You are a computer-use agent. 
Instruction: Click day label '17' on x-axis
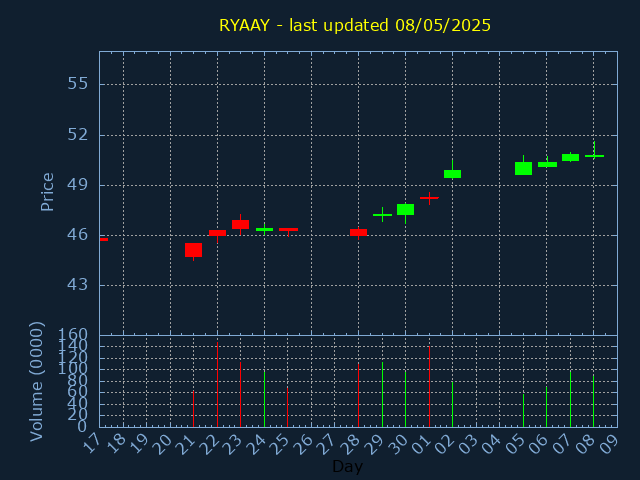pyautogui.click(x=92, y=443)
